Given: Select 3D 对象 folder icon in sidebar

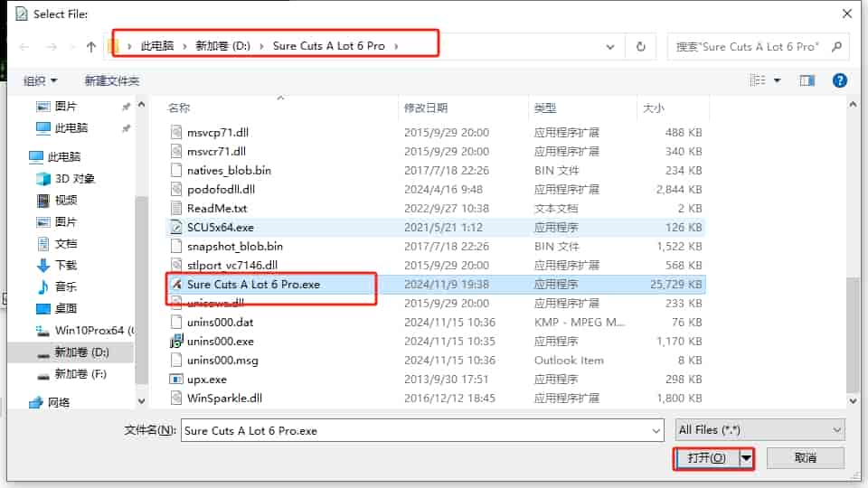Looking at the screenshot, I should coord(42,179).
